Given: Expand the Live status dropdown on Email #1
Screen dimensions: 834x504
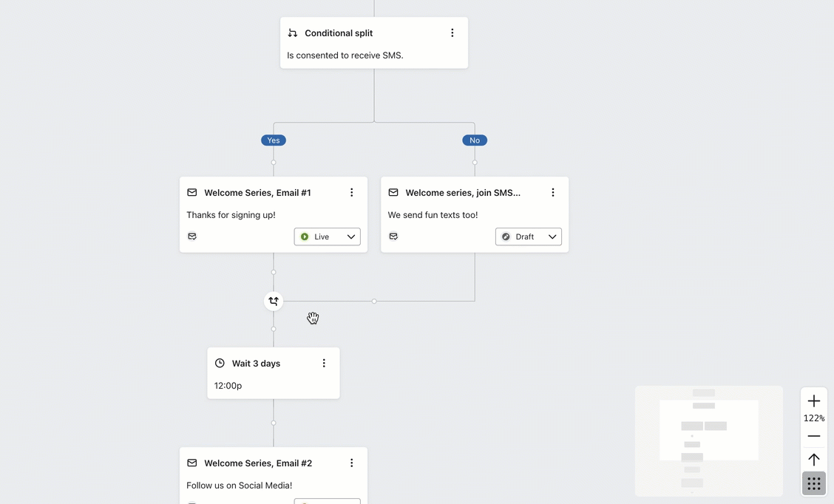Looking at the screenshot, I should point(350,236).
